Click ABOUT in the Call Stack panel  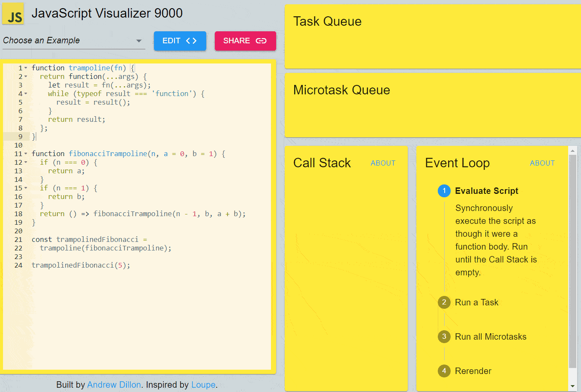click(383, 163)
